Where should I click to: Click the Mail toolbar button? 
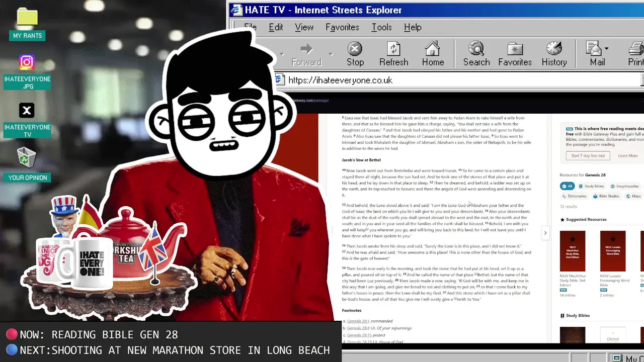pyautogui.click(x=597, y=54)
